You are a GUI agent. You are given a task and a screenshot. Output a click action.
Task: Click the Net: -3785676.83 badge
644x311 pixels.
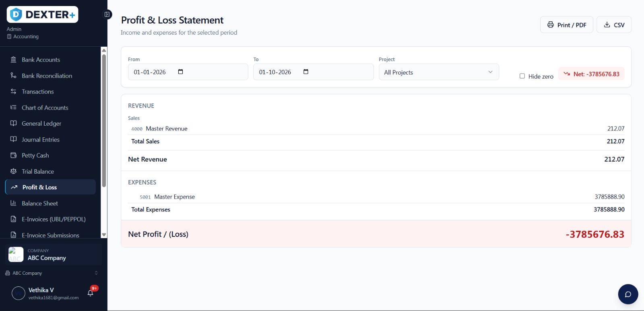click(x=591, y=74)
